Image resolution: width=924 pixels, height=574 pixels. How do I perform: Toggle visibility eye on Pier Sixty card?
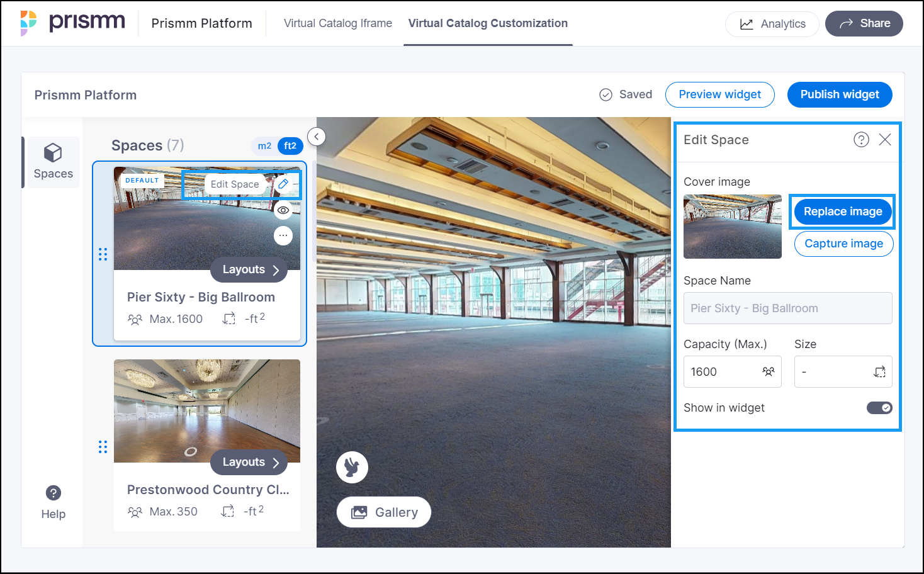pos(283,210)
